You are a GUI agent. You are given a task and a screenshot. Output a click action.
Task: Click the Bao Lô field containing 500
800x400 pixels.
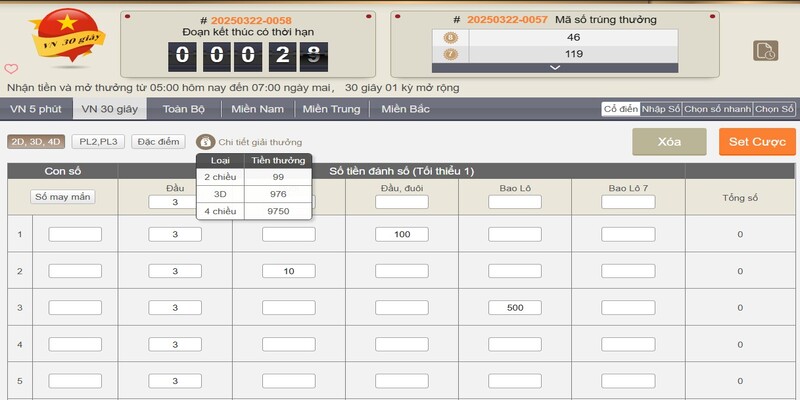(x=515, y=307)
